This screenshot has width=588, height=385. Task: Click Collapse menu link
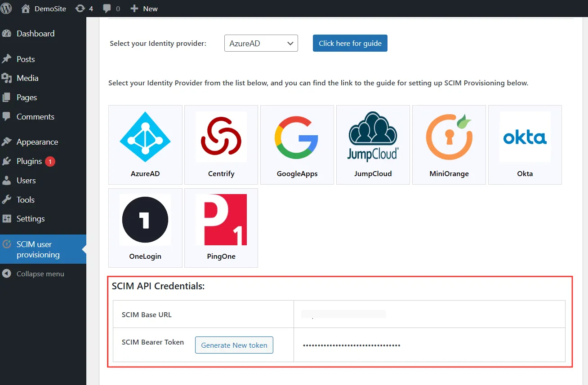[x=40, y=274]
